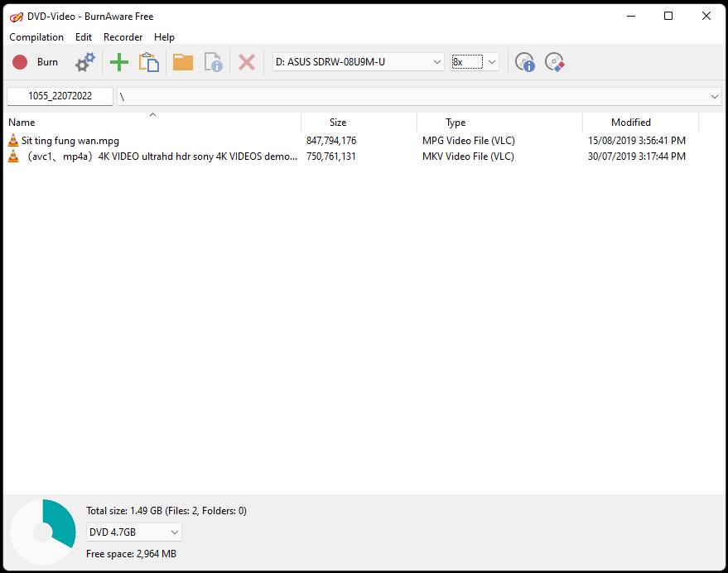Open the Help menu
The height and width of the screenshot is (573, 728).
pos(164,37)
